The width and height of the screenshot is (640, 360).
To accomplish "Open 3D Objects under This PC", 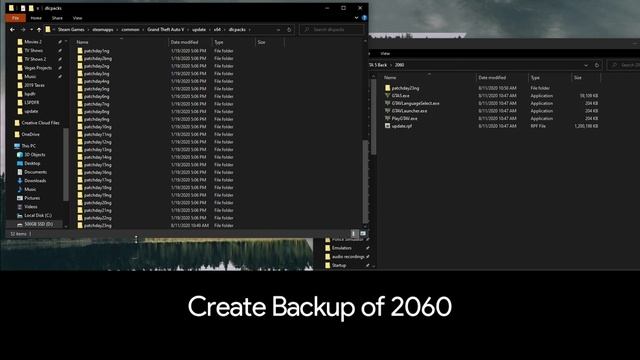I will pyautogui.click(x=35, y=155).
